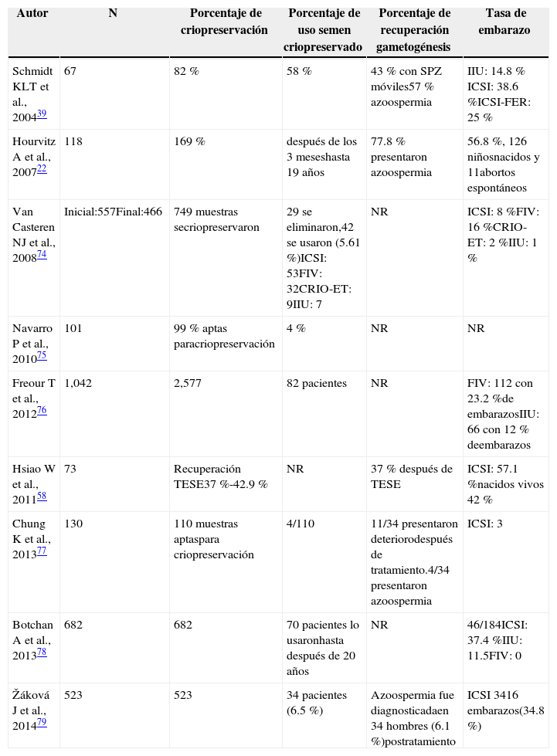
Task: Click the Porcentaje de recuperación gametogénesis header
Action: [x=415, y=30]
